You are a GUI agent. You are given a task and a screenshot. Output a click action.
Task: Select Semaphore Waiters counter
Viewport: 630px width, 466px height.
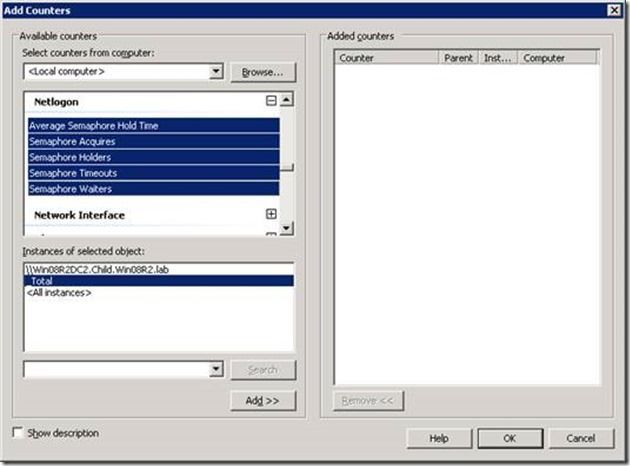tap(154, 189)
